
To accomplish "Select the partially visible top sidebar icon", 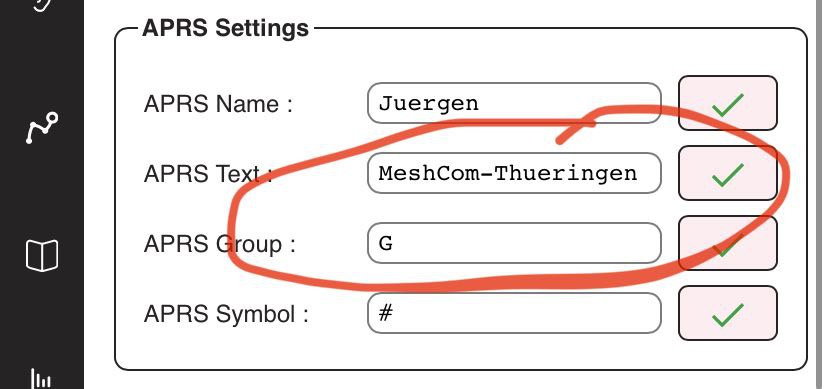I will click(43, 4).
